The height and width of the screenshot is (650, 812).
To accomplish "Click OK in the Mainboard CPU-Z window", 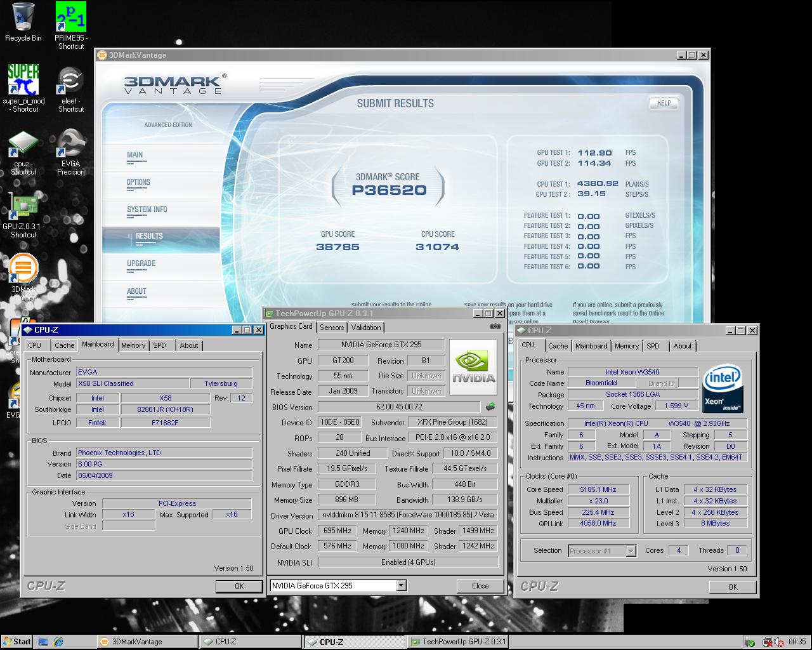I will tap(239, 586).
